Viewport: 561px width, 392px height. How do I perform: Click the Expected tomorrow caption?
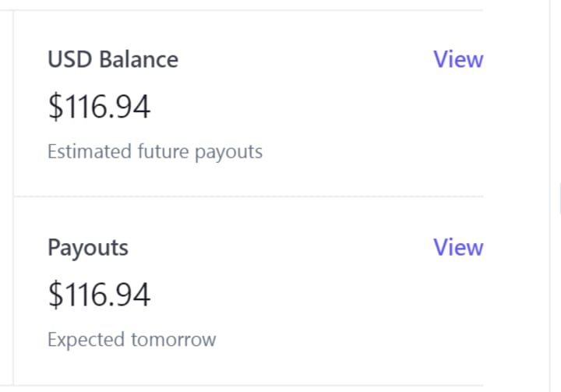click(131, 339)
